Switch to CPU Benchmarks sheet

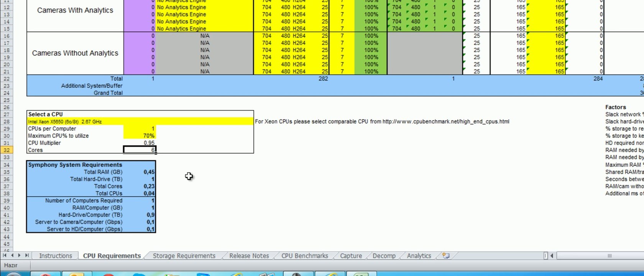[x=305, y=256]
